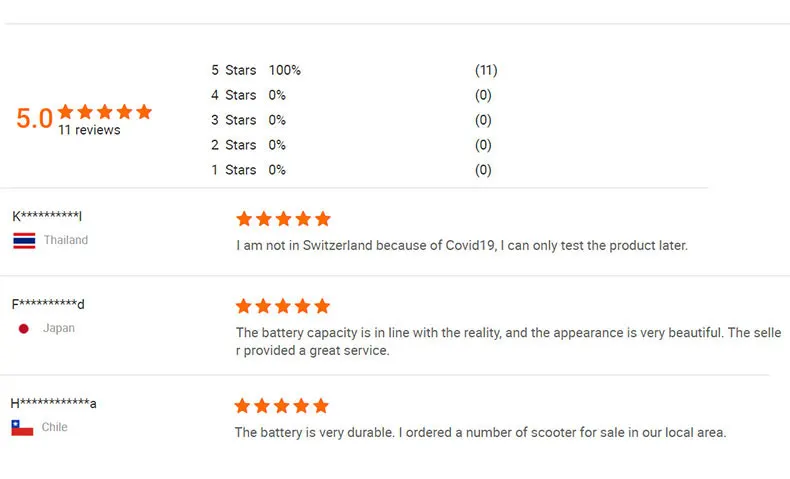Click the (11) five-star review count

point(485,71)
